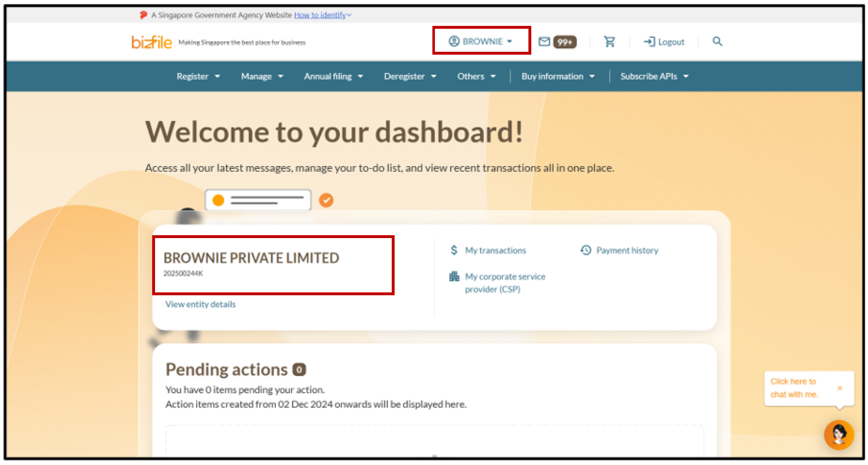The image size is (868, 465).
Task: Close the chat tooltip popup
Action: click(840, 388)
